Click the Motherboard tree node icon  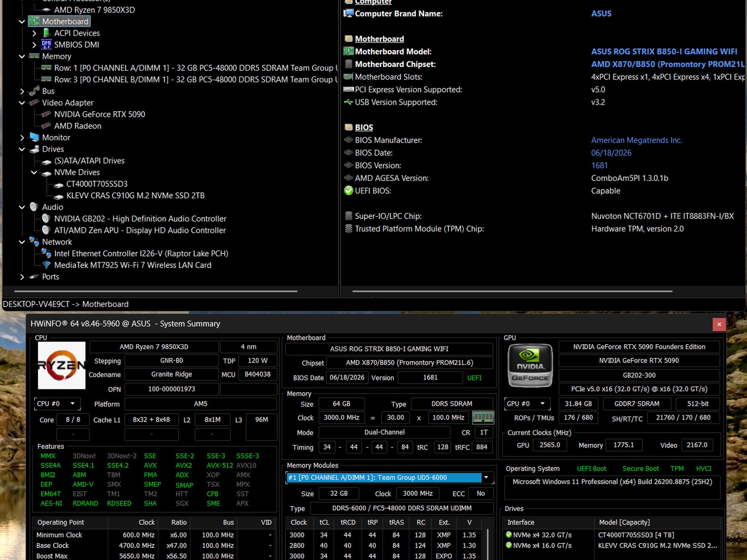coord(34,22)
